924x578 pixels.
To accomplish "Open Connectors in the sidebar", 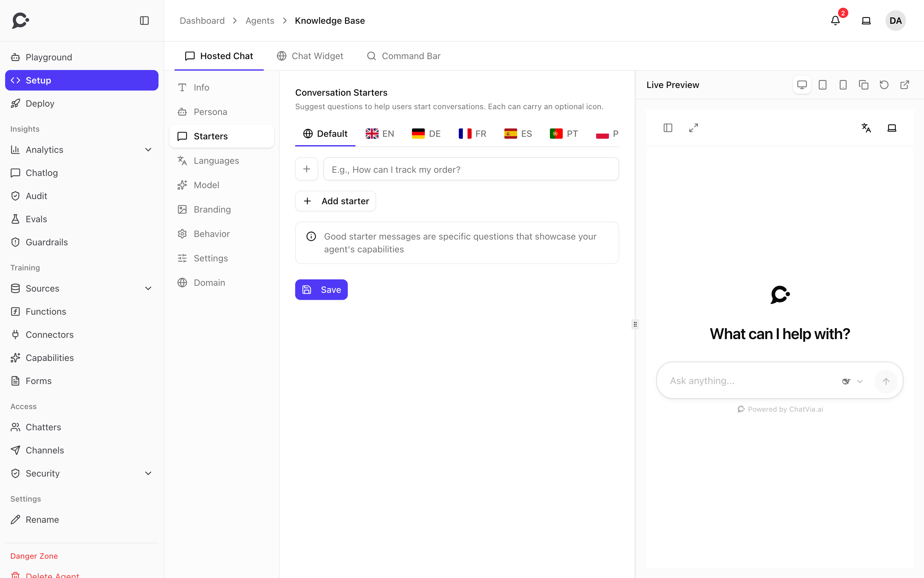I will pyautogui.click(x=82, y=335).
